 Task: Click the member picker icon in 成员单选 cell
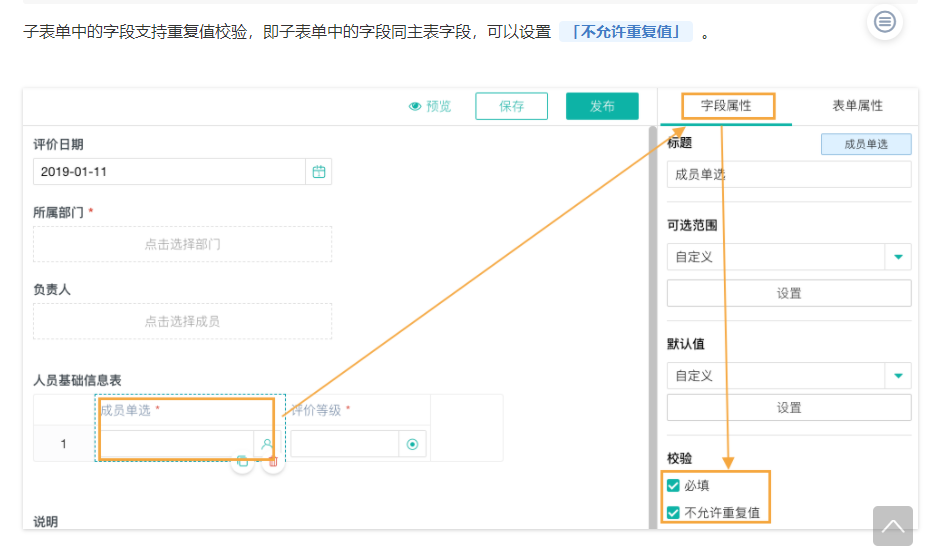click(267, 444)
